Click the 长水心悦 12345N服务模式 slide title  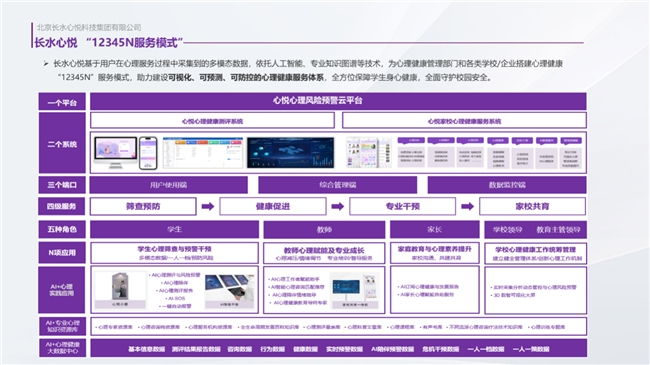click(109, 42)
